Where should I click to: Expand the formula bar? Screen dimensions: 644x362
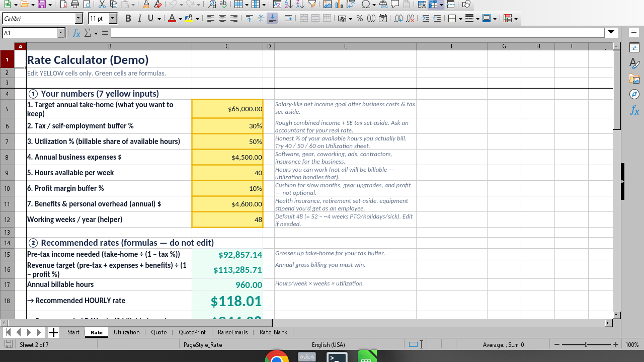[611, 33]
